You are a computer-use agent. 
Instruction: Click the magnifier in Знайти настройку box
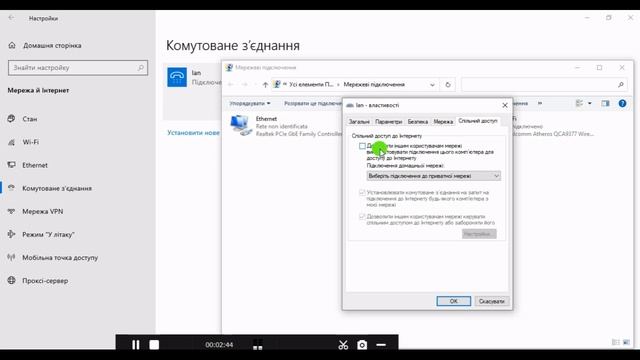click(x=140, y=68)
